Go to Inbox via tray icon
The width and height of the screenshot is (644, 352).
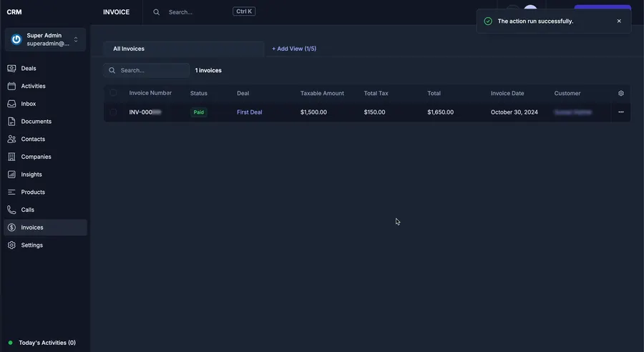pyautogui.click(x=11, y=104)
